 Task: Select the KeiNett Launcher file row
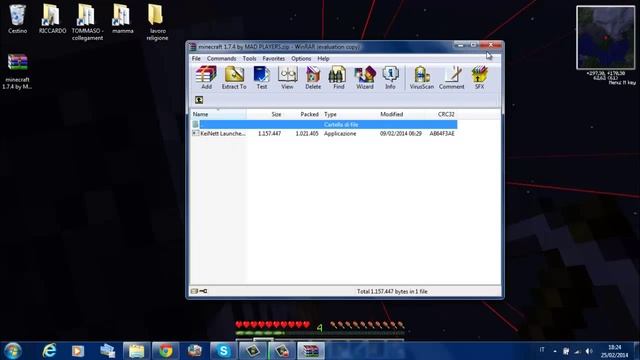pyautogui.click(x=324, y=133)
